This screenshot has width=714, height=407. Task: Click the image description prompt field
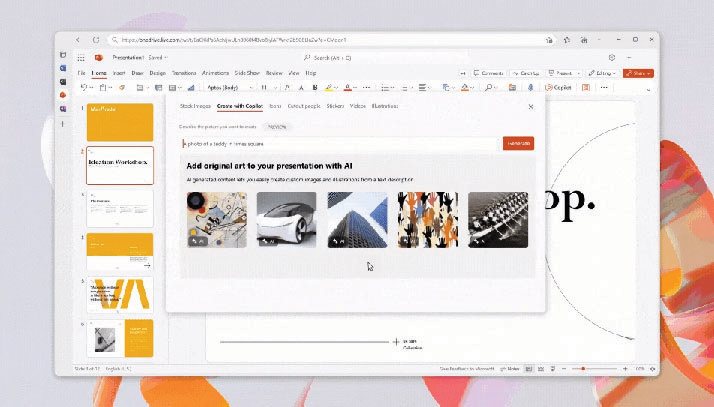tap(340, 143)
